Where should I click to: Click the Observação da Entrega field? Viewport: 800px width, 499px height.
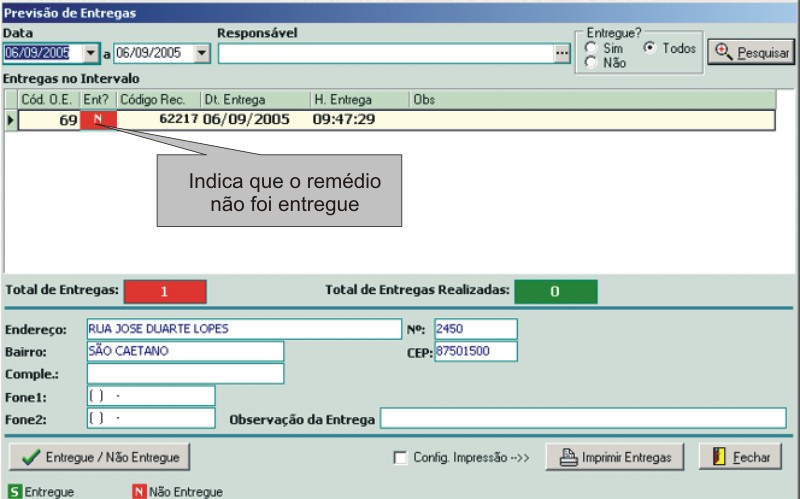583,418
